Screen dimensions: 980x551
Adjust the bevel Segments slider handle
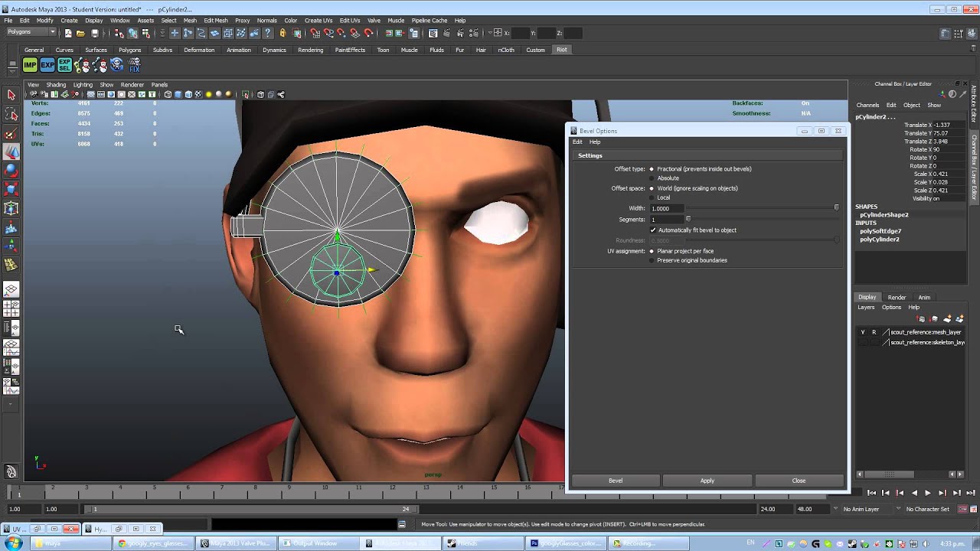[x=688, y=219]
